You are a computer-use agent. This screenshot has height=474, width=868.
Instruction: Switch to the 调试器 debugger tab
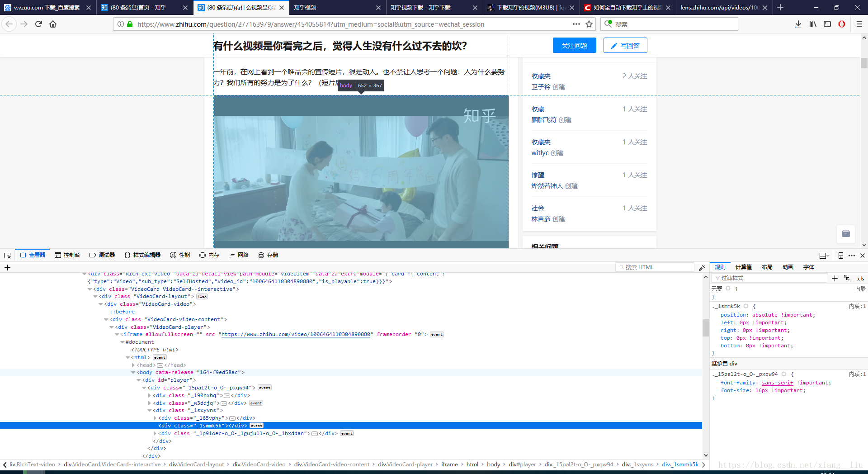tap(102, 255)
